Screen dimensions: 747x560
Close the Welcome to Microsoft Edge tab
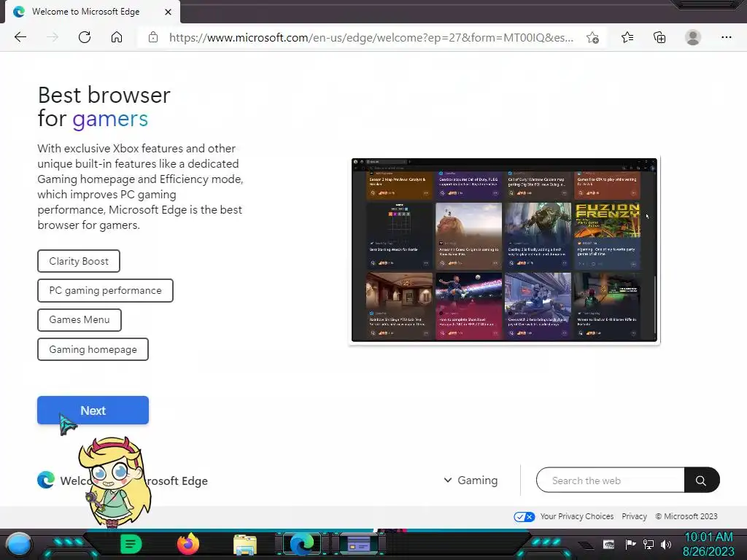click(x=168, y=12)
